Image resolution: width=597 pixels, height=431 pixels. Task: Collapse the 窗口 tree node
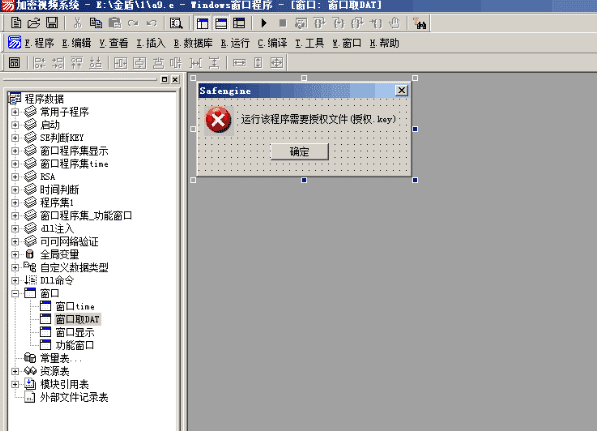click(15, 293)
